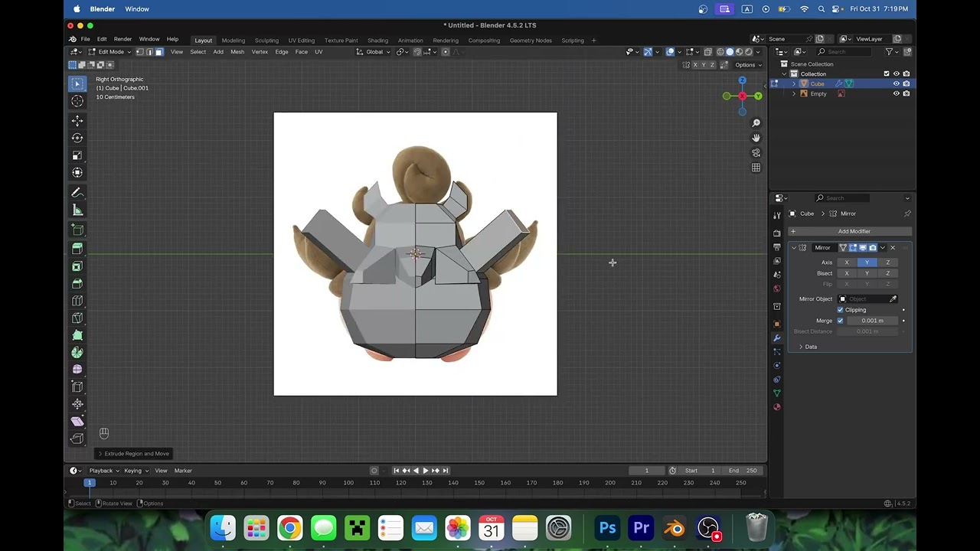Choose the Annotate pencil tool
The image size is (980, 551).
pyautogui.click(x=77, y=193)
